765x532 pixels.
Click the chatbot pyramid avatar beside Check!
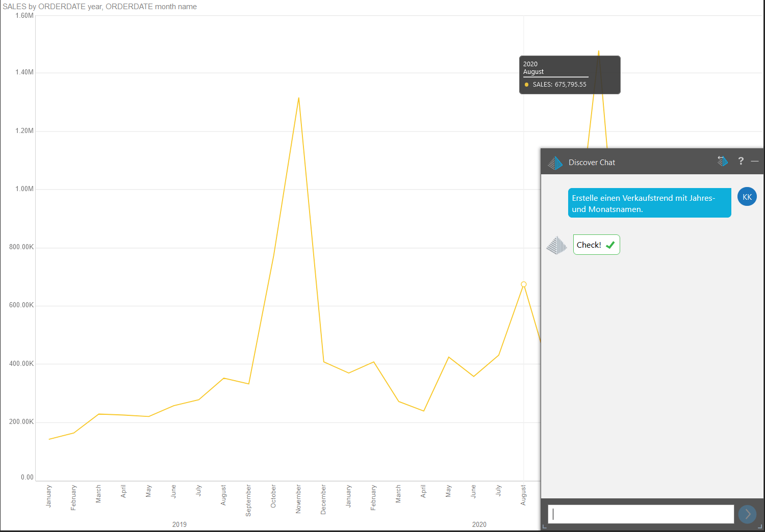[x=556, y=245]
